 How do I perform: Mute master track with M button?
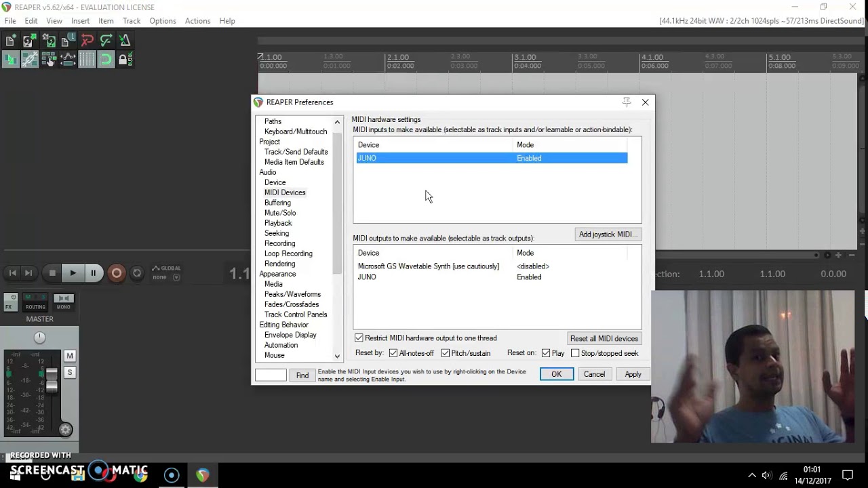point(69,356)
